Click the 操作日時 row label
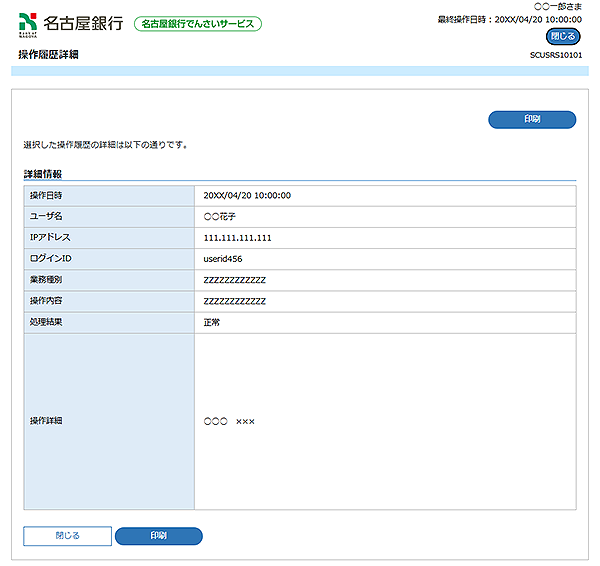600x566 pixels. (46, 195)
